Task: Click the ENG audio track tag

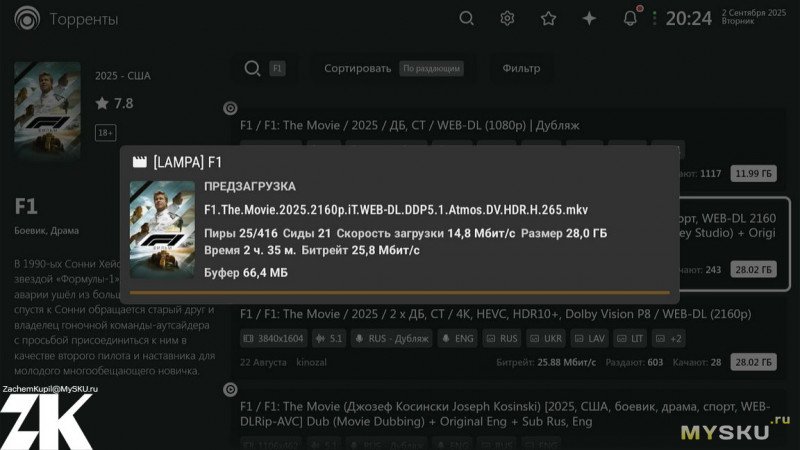Action: coord(457,338)
